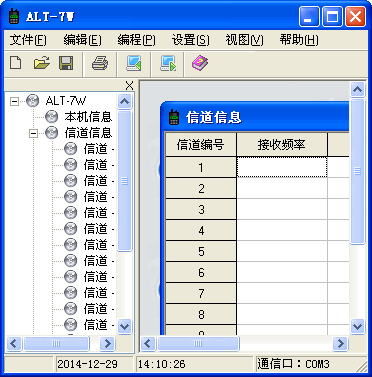Main area vertical scrollbar down arrow

[x=357, y=326]
